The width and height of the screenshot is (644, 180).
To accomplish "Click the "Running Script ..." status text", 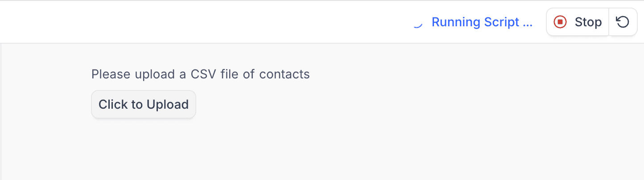I will click(x=482, y=22).
